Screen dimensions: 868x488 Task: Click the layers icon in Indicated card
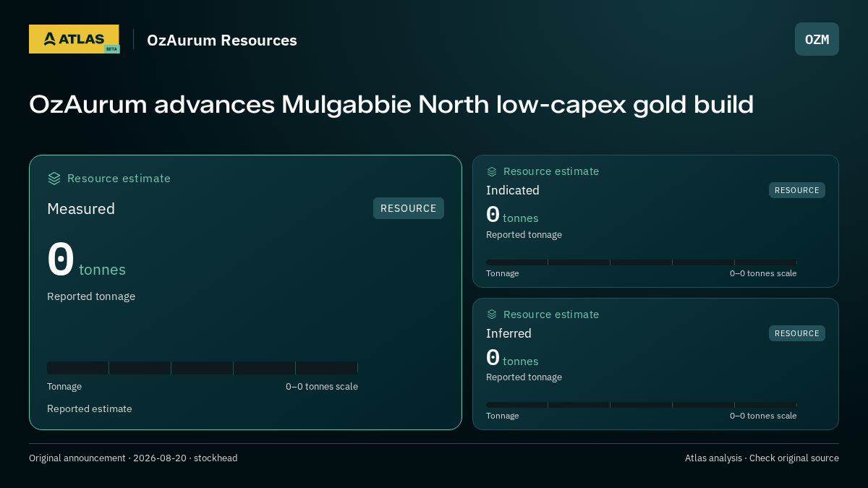click(492, 171)
